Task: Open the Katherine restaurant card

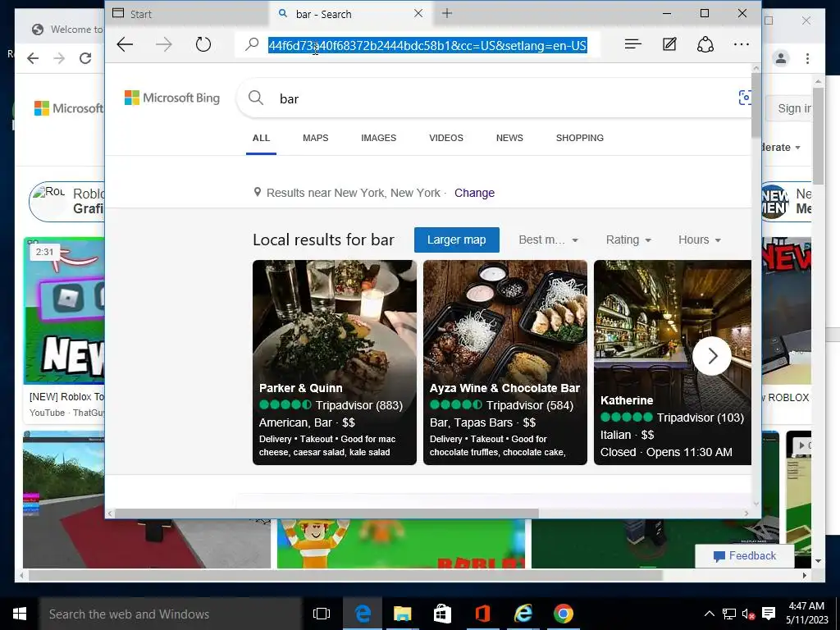Action: 673,362
